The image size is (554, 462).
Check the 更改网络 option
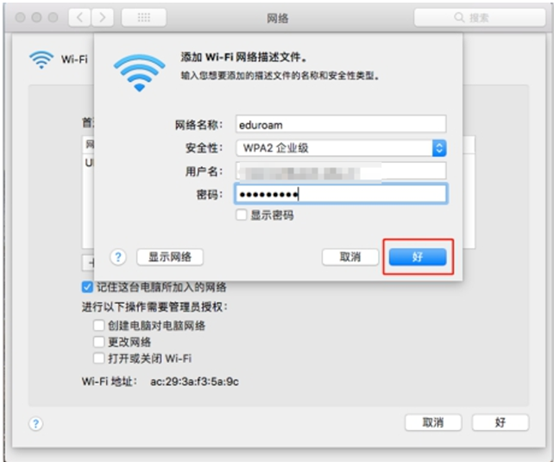[x=99, y=342]
